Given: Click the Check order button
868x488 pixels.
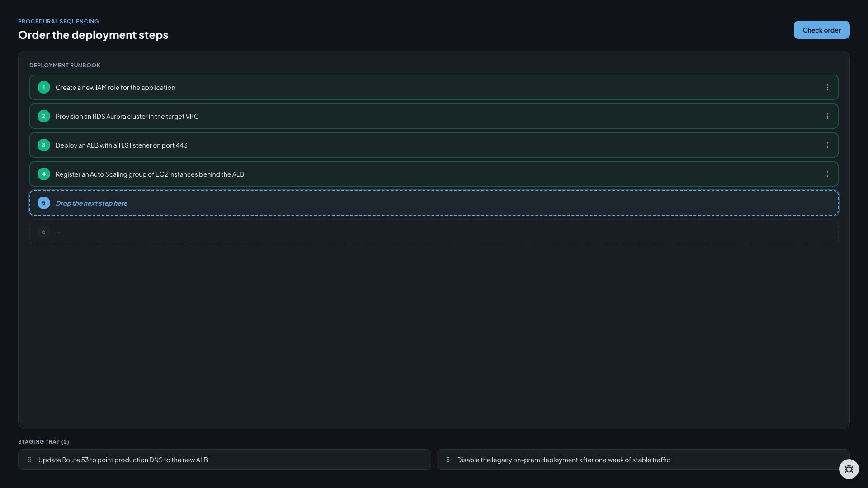Looking at the screenshot, I should pyautogui.click(x=821, y=30).
